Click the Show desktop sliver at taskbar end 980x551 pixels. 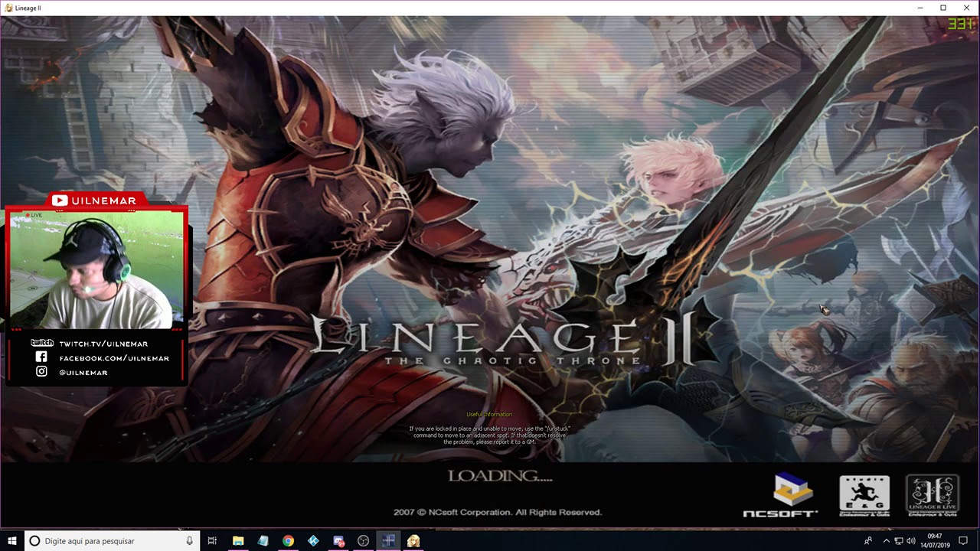978,540
